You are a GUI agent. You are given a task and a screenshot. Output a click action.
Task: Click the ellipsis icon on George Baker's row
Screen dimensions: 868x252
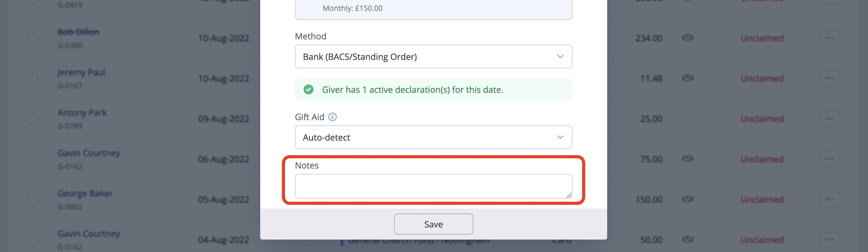click(830, 199)
